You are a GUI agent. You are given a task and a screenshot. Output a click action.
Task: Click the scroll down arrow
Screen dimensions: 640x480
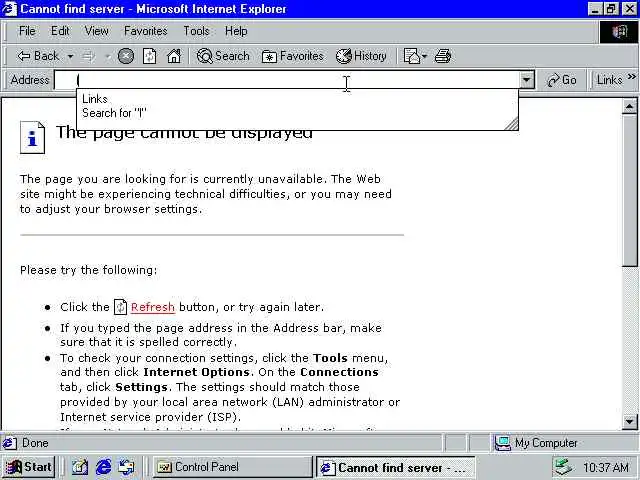click(x=629, y=422)
